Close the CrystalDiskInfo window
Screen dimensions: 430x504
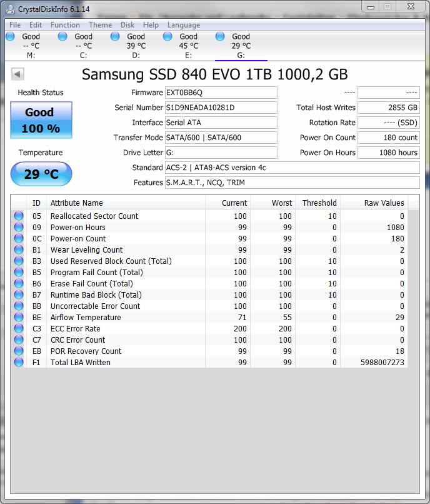411,6
